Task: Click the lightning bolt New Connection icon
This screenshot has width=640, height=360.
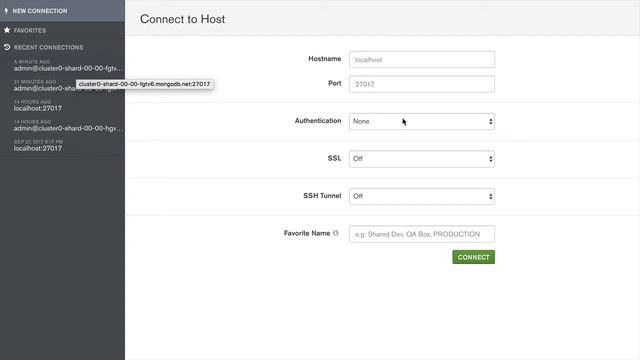Action: pyautogui.click(x=6, y=11)
